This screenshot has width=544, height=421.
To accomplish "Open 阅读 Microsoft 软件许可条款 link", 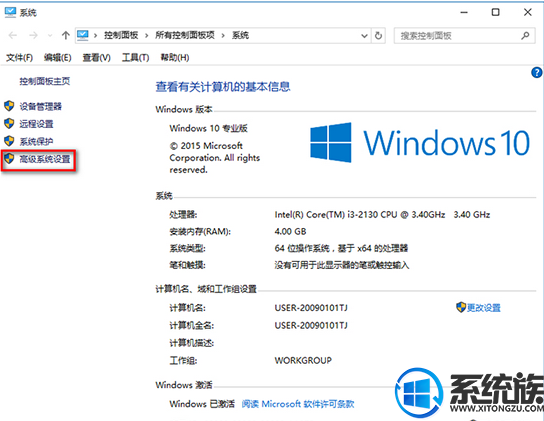I will [298, 404].
